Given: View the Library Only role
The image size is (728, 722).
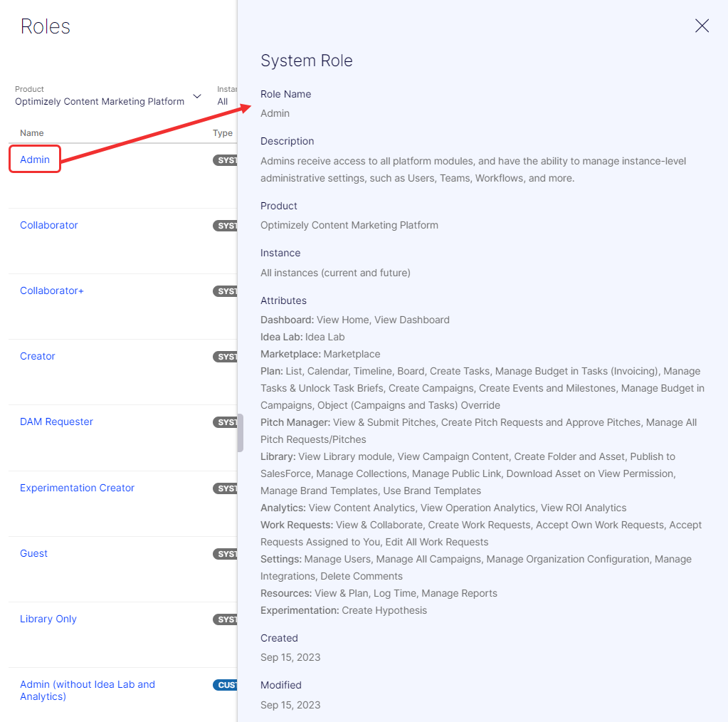Looking at the screenshot, I should [x=48, y=619].
